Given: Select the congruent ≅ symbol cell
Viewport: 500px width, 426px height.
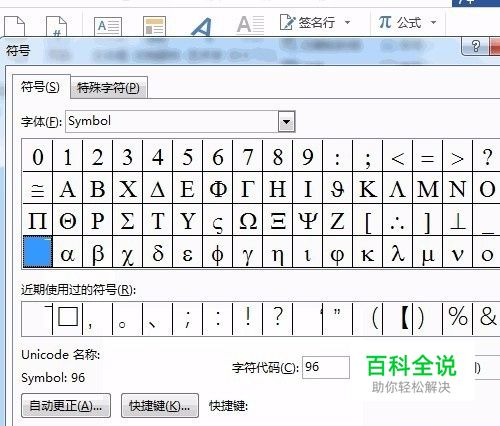Looking at the screenshot, I should tap(38, 189).
